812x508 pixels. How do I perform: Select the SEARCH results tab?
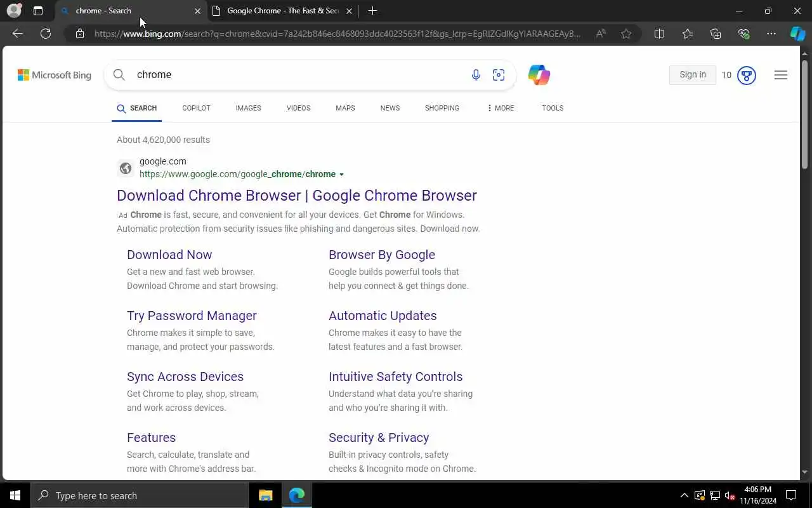click(136, 108)
